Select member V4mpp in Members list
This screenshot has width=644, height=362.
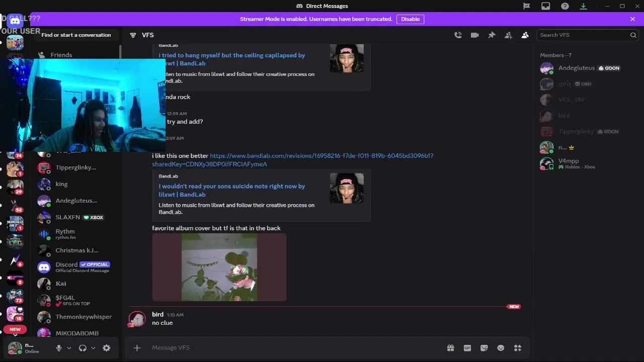[586, 163]
